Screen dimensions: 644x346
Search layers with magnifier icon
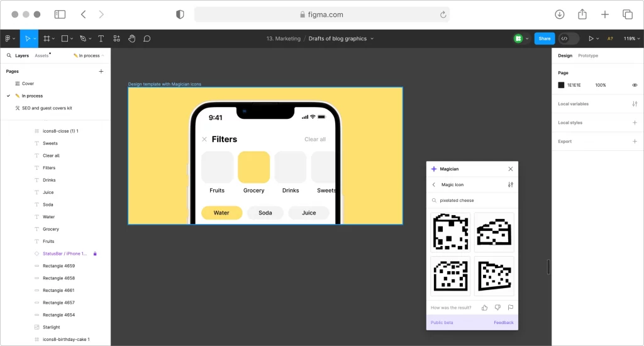(9, 55)
